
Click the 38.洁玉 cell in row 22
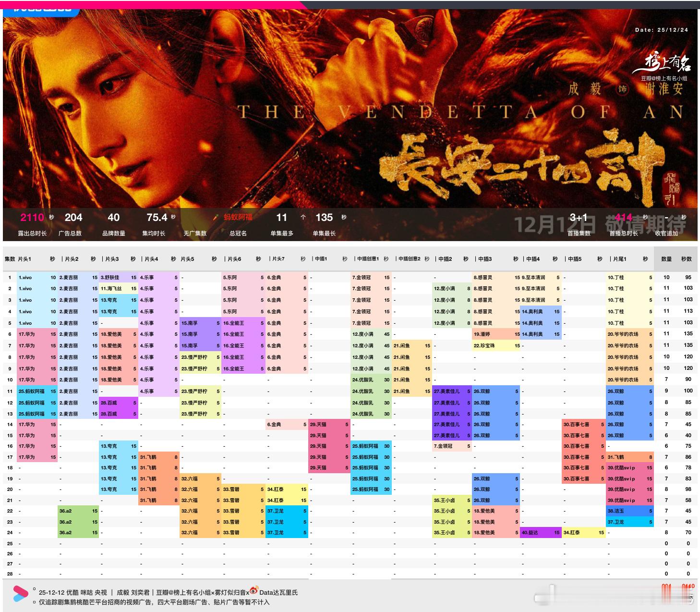click(630, 511)
